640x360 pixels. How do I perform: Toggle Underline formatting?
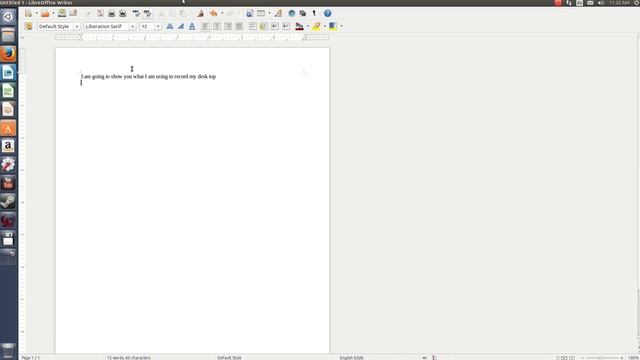click(x=192, y=27)
